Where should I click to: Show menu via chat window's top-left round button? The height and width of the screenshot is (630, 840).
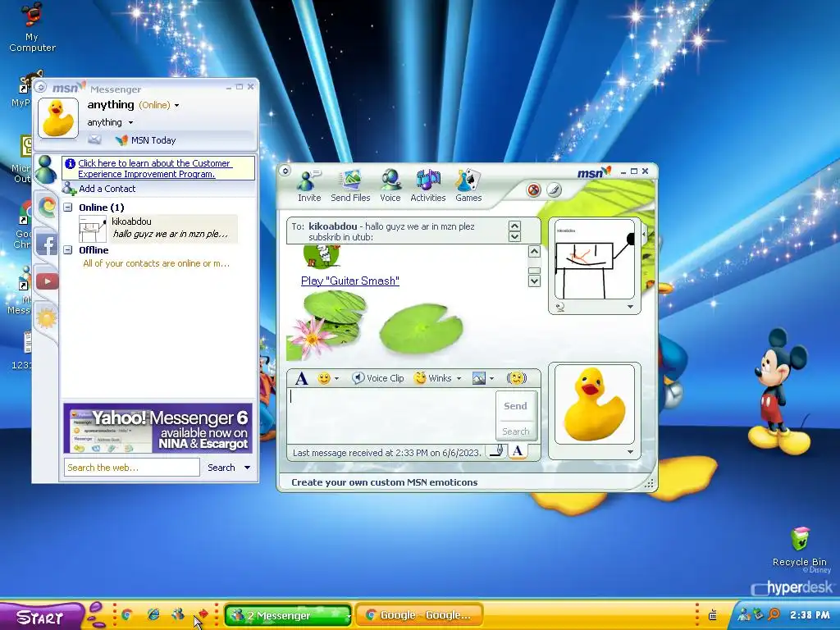[285, 171]
